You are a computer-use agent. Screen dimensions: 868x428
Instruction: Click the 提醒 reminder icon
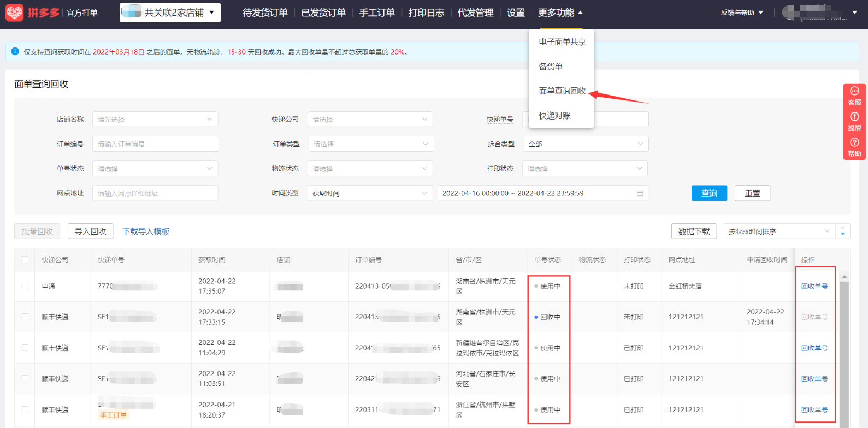[x=854, y=117]
